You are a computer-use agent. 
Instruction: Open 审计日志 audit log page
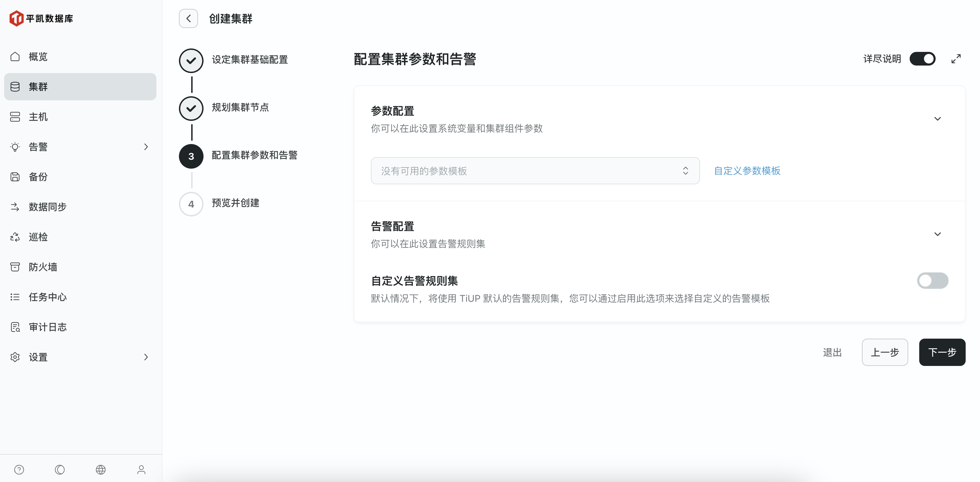point(47,327)
